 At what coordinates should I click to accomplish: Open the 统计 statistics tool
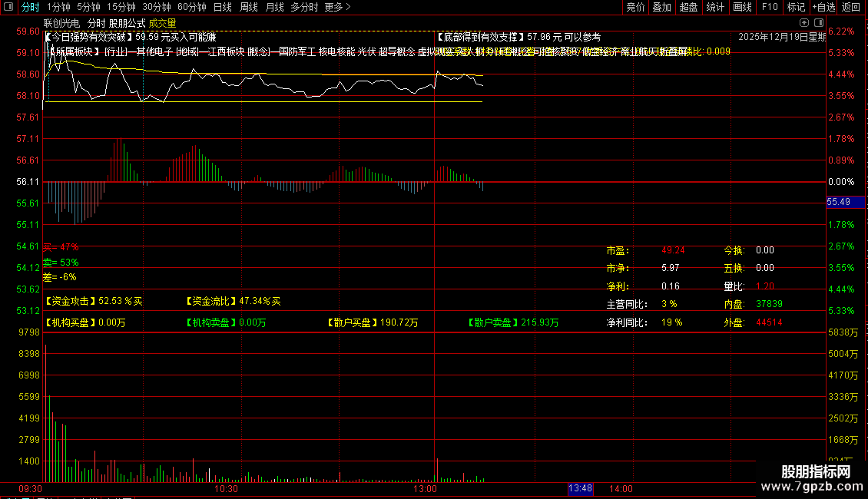(714, 7)
